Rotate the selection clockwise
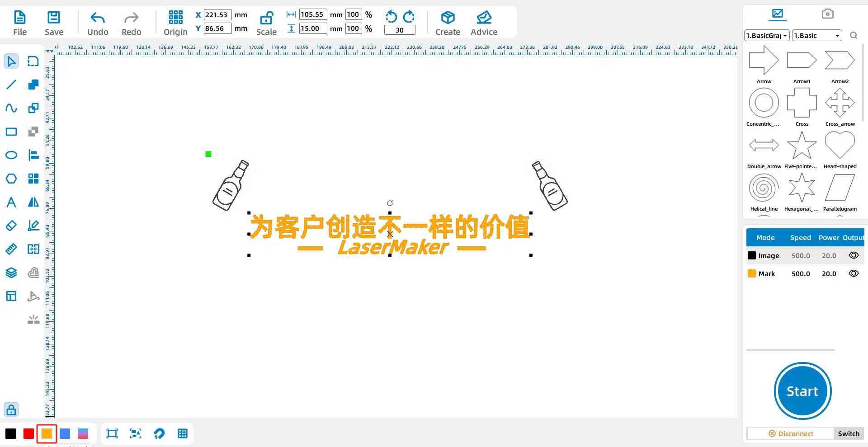The image size is (868, 447). 409,17
